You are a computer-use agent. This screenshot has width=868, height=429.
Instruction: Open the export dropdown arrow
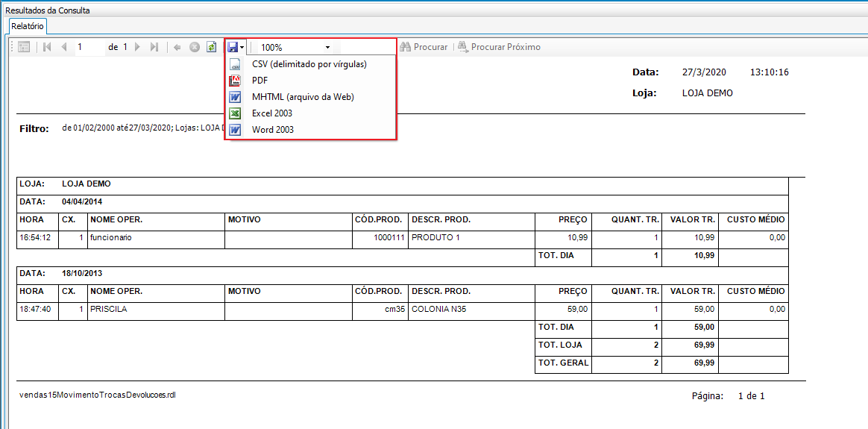point(242,48)
